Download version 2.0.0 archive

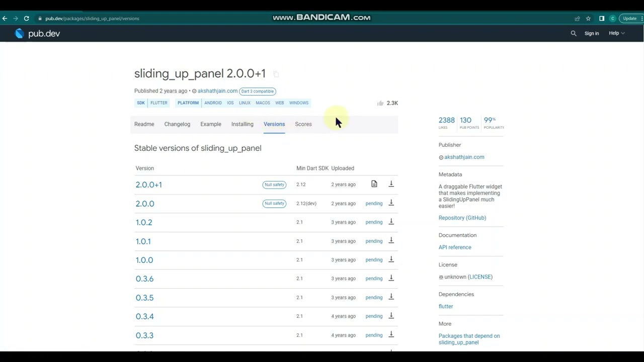391,203
